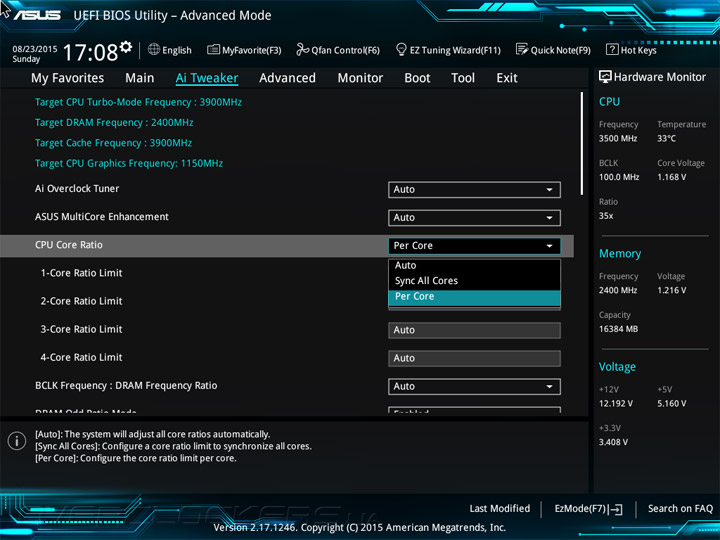Click the 17:08 clock time

click(x=90, y=52)
